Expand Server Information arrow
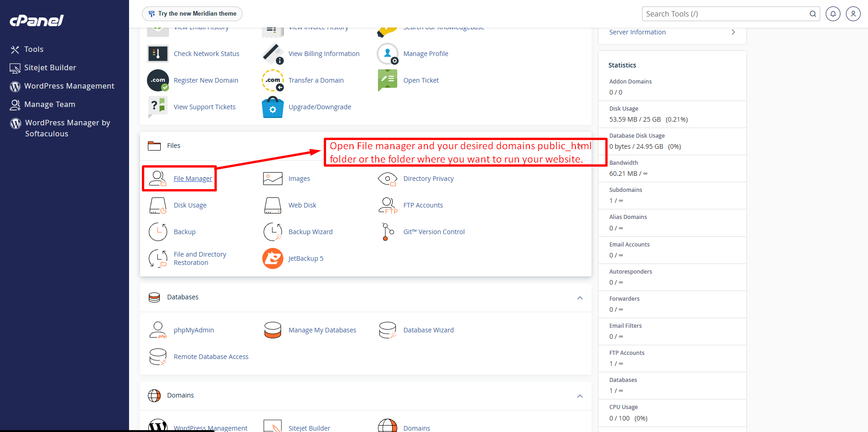868x432 pixels. [733, 32]
